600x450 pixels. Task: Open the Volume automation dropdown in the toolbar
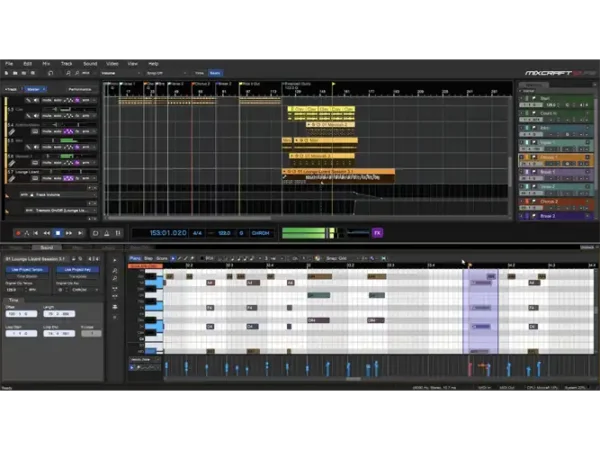click(120, 73)
